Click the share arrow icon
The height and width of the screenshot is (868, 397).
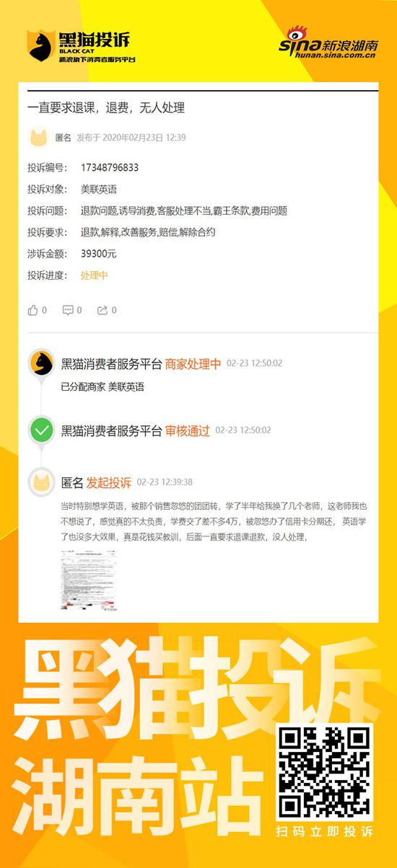[102, 310]
